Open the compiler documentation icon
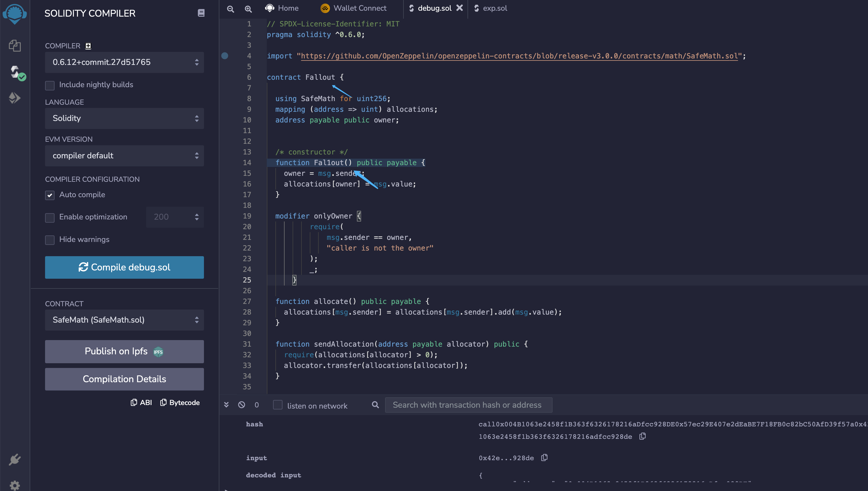The width and height of the screenshot is (868, 491). [x=201, y=13]
